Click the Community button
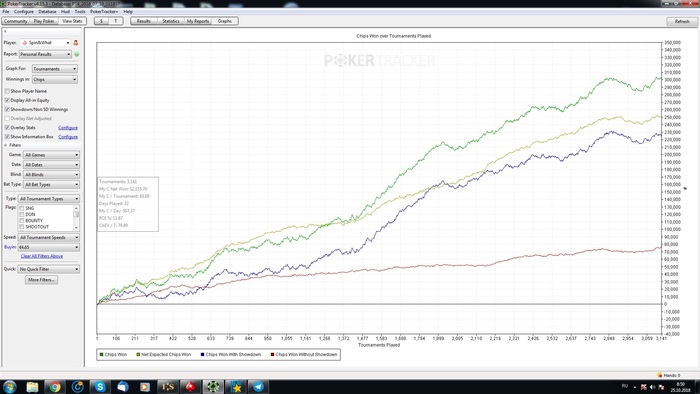Image resolution: width=700 pixels, height=394 pixels. click(x=16, y=21)
